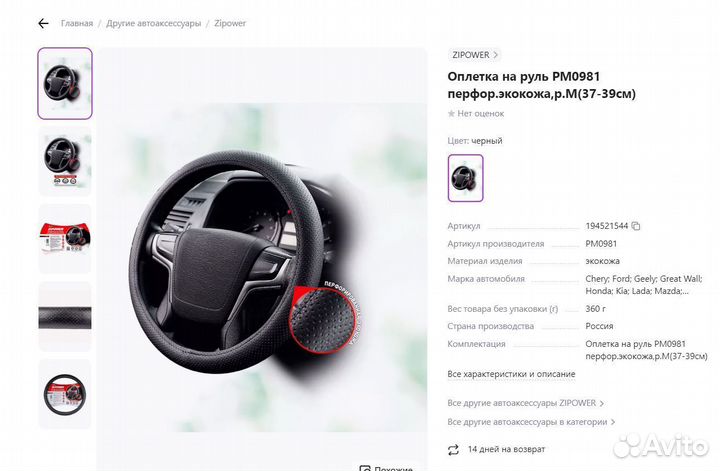The height and width of the screenshot is (471, 720).
Task: View fourth thumbnail showing cover close-up
Action: point(65,316)
